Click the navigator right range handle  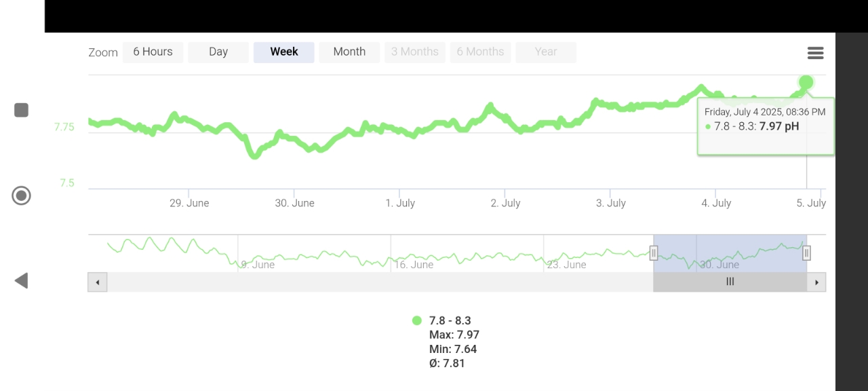tap(806, 253)
